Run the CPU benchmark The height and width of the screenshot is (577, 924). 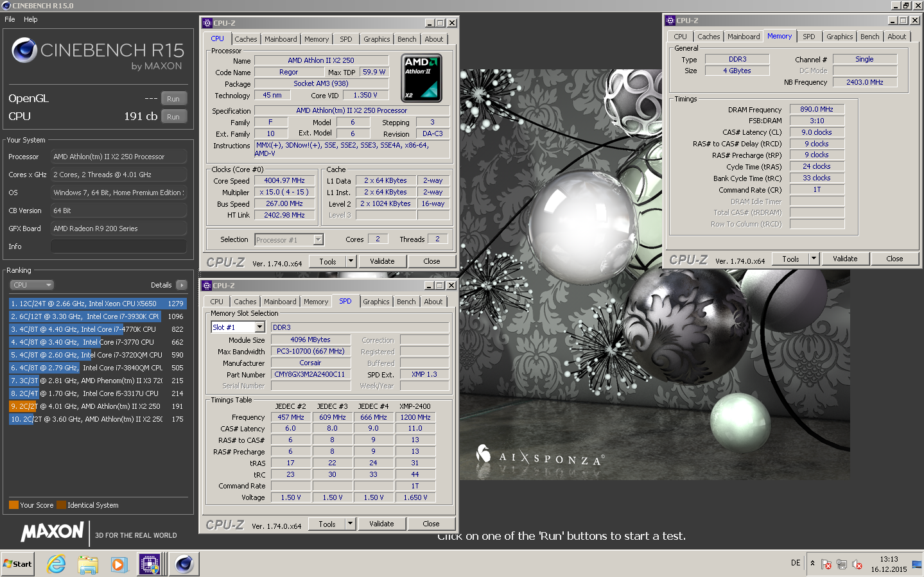click(x=173, y=117)
